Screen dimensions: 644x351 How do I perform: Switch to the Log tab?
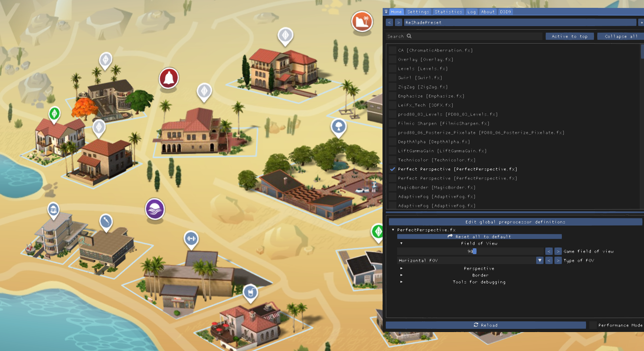pos(471,12)
